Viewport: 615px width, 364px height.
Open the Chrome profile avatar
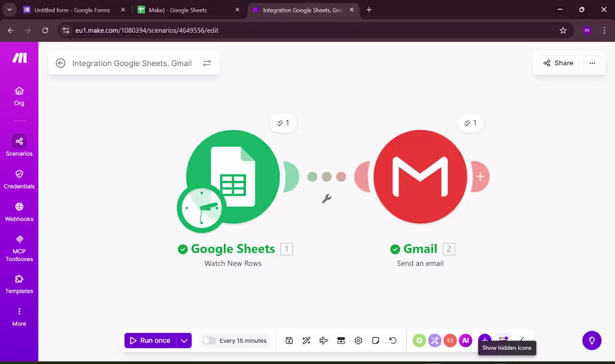586,30
